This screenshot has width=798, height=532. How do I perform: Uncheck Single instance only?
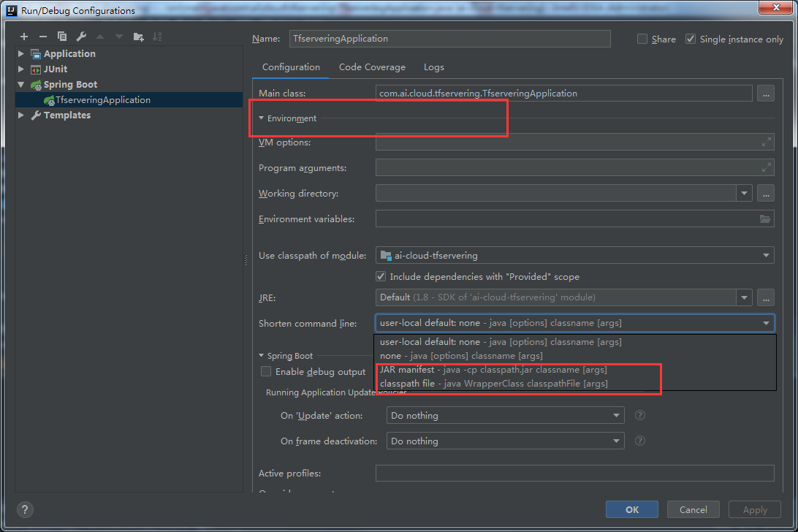pyautogui.click(x=690, y=39)
